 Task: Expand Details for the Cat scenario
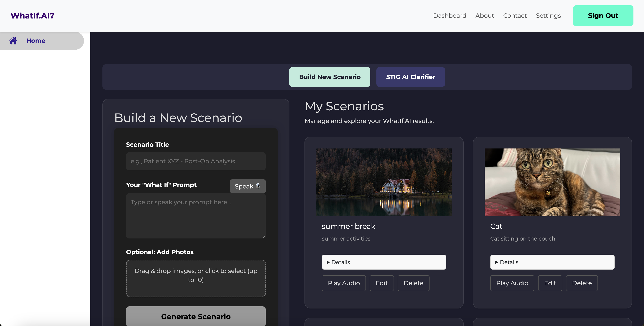(552, 262)
